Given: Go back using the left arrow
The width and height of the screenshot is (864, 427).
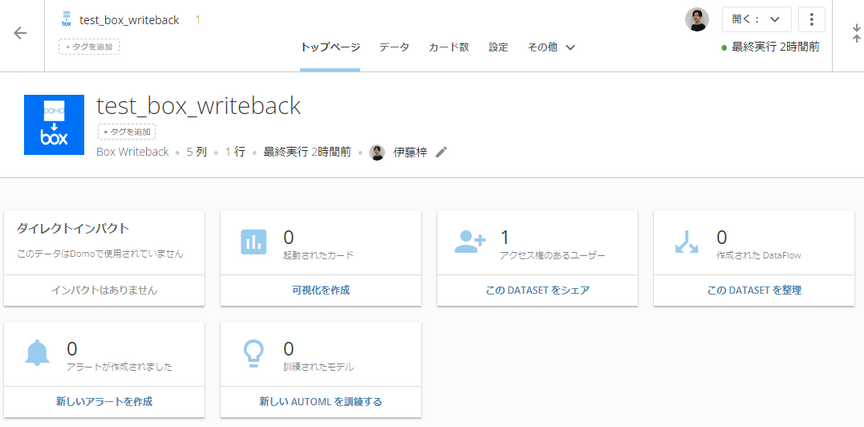Looking at the screenshot, I should [x=20, y=33].
